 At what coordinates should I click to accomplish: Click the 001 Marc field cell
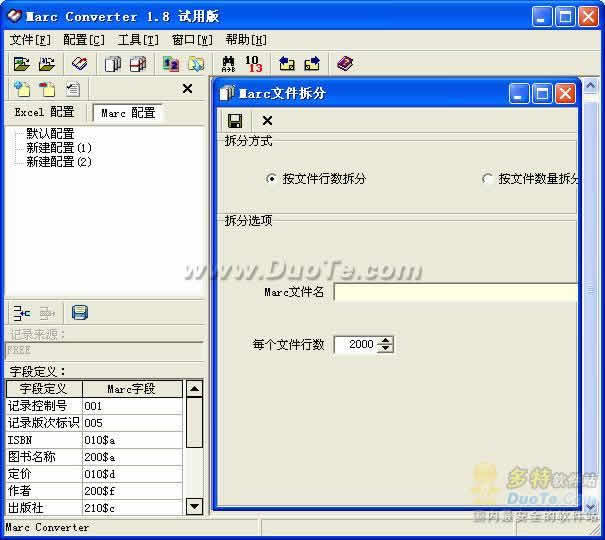[x=132, y=406]
